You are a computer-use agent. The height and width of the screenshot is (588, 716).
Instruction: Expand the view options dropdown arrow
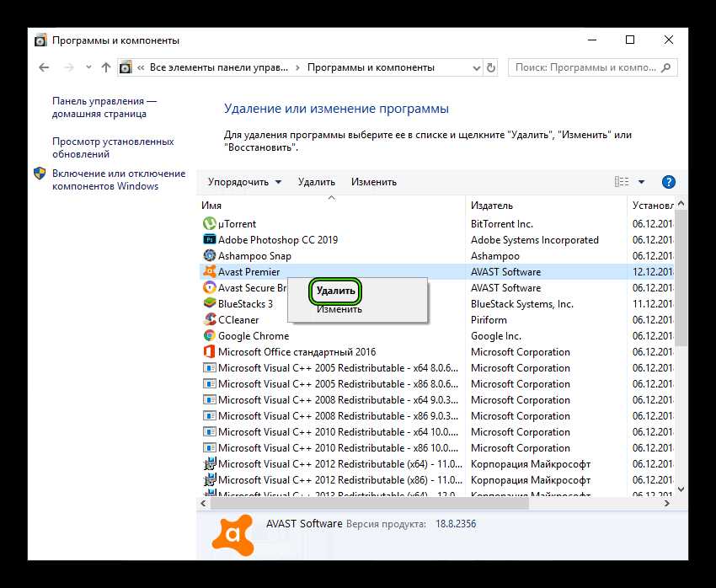641,182
